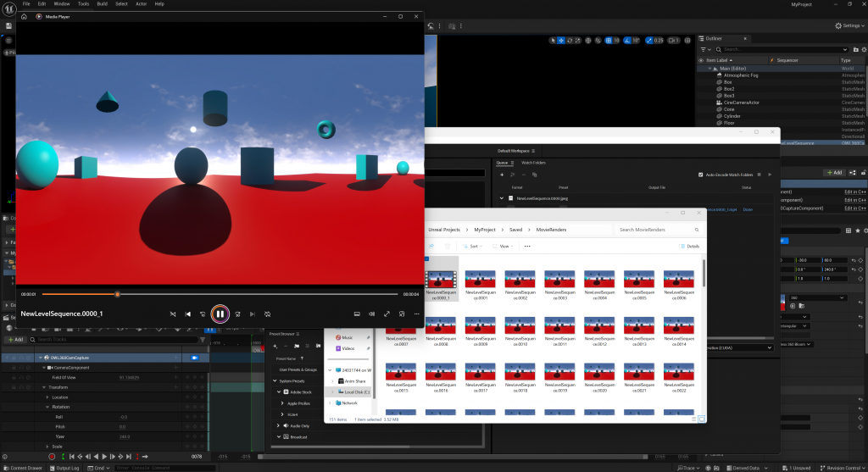Collapse Main (Editor) in Outliner
868x472 pixels.
point(709,69)
